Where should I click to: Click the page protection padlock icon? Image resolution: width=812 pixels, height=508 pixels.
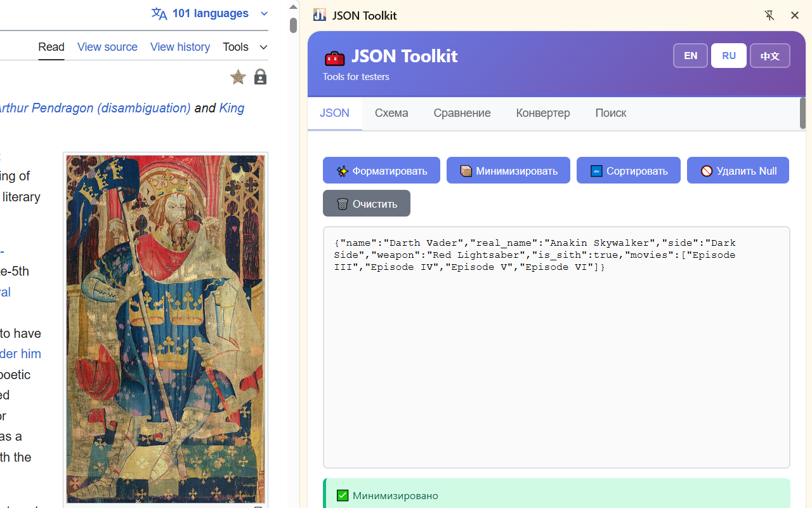pyautogui.click(x=260, y=77)
